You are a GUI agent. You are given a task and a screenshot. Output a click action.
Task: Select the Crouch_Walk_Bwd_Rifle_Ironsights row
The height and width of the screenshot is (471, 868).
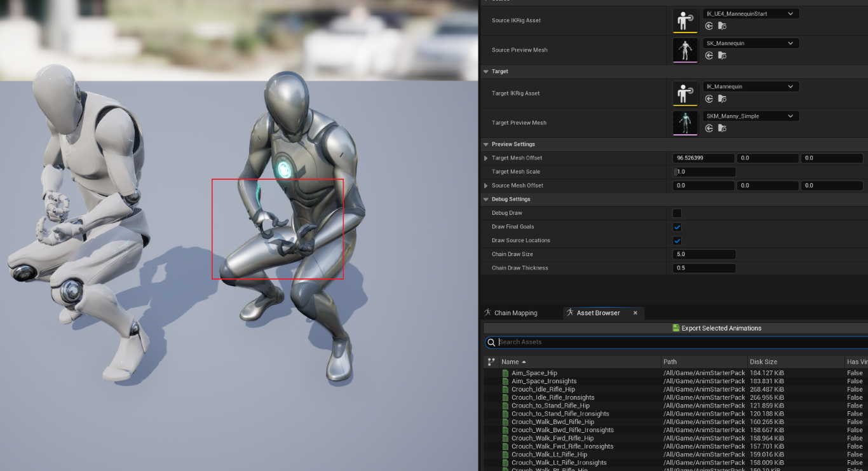click(675, 430)
